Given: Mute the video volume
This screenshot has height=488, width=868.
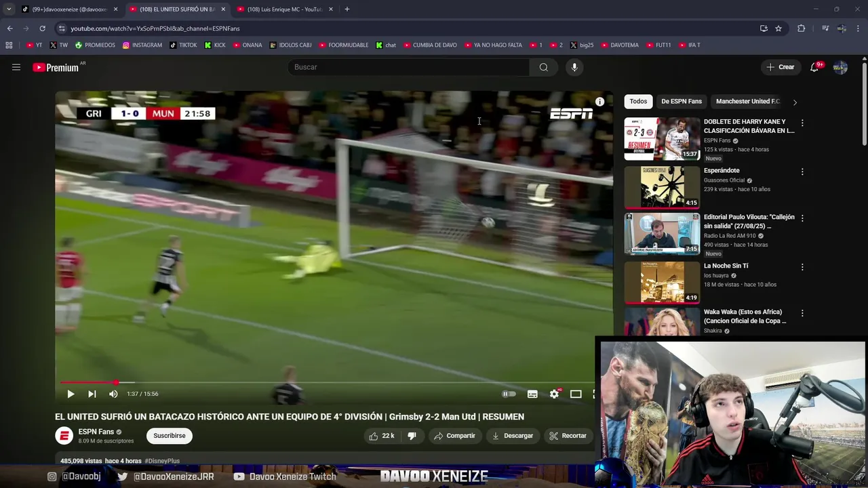Looking at the screenshot, I should pos(113,394).
